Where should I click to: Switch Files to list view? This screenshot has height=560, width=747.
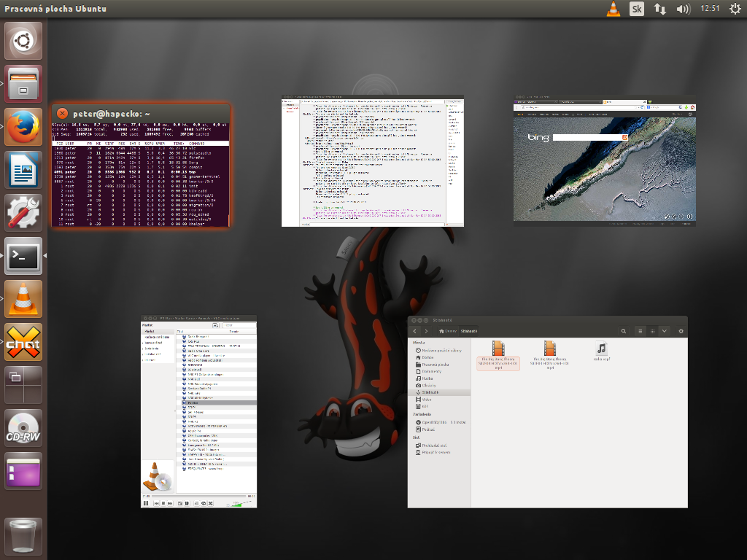(x=640, y=331)
